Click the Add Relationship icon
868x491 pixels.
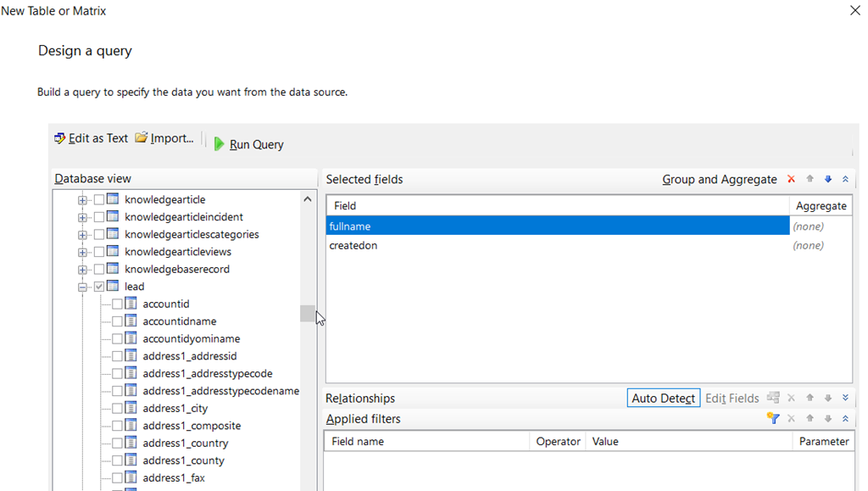click(773, 398)
